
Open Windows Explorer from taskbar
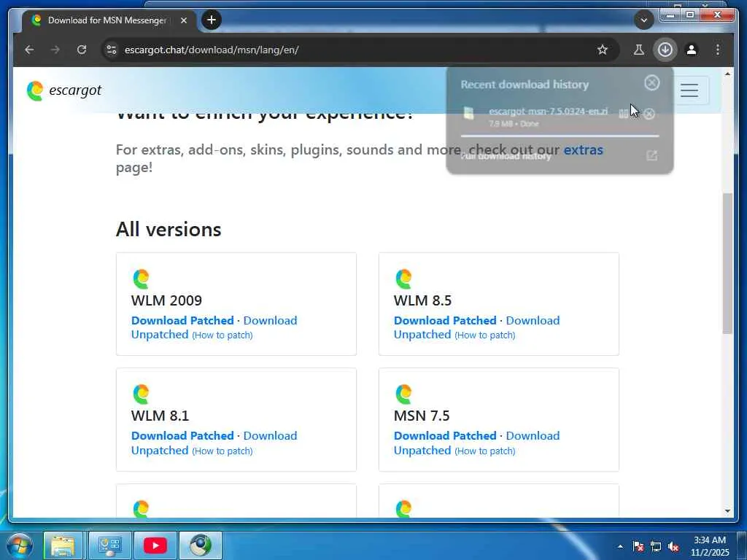coord(63,545)
